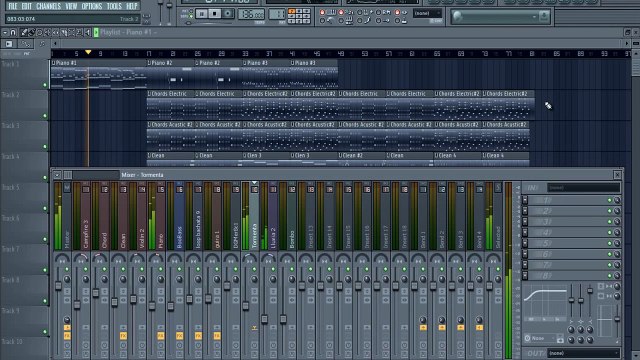The height and width of the screenshot is (360, 640).
Task: Click the Record button in the transport panel
Action: tap(227, 14)
